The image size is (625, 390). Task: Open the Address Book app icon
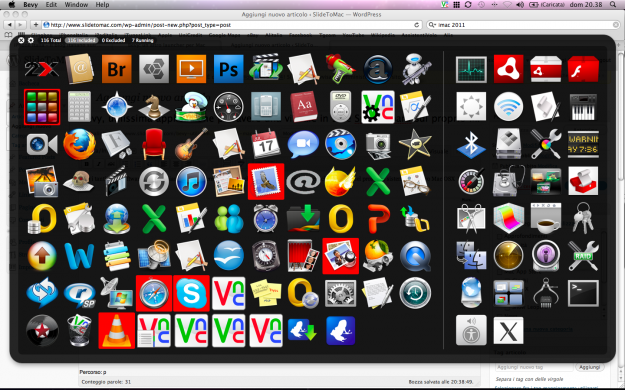(79, 69)
